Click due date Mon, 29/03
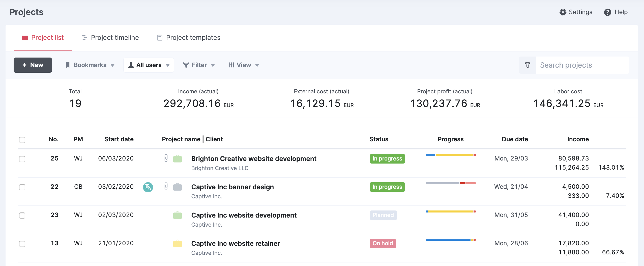The width and height of the screenshot is (644, 266). tap(511, 158)
